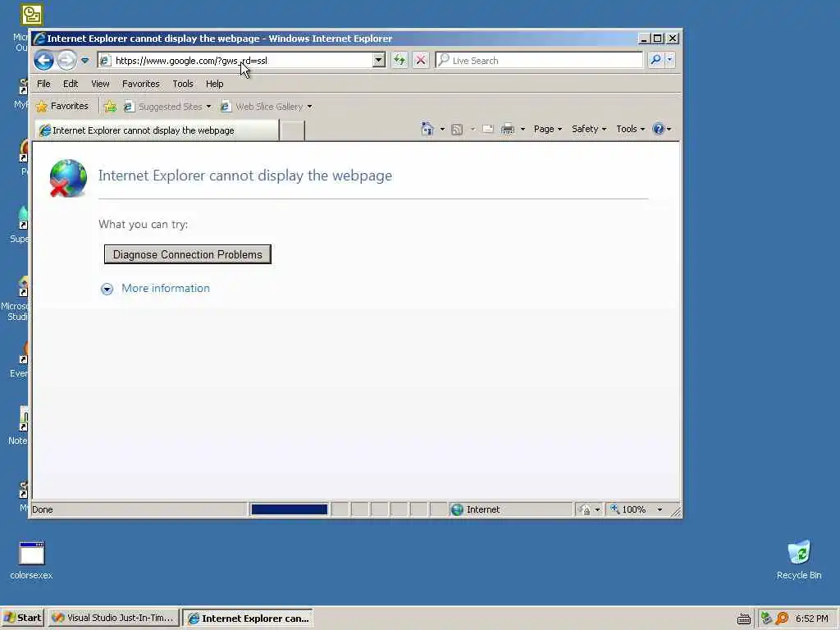This screenshot has height=630, width=840.
Task: Expand the Home button dropdown arrow
Action: [442, 129]
